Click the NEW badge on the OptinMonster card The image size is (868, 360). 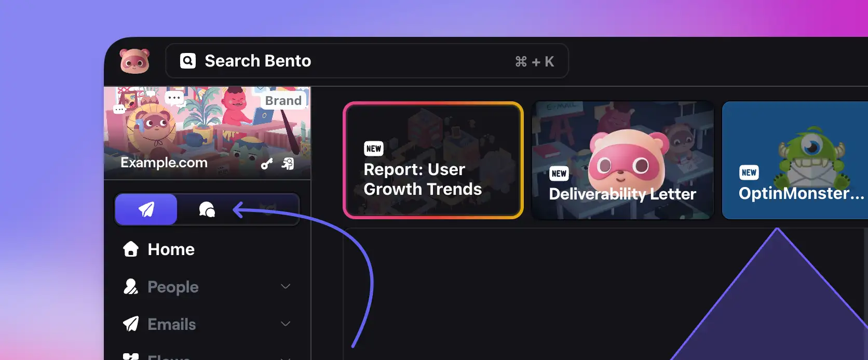pos(749,172)
